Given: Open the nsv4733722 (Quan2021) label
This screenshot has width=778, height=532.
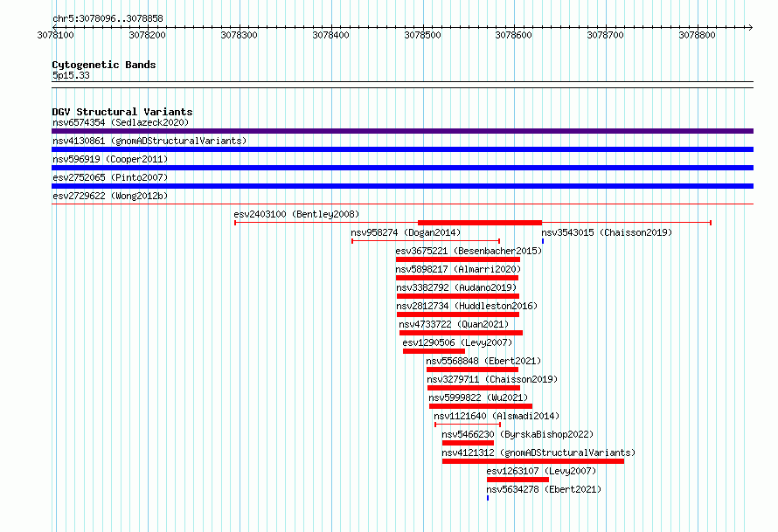Looking at the screenshot, I should pyautogui.click(x=454, y=324).
